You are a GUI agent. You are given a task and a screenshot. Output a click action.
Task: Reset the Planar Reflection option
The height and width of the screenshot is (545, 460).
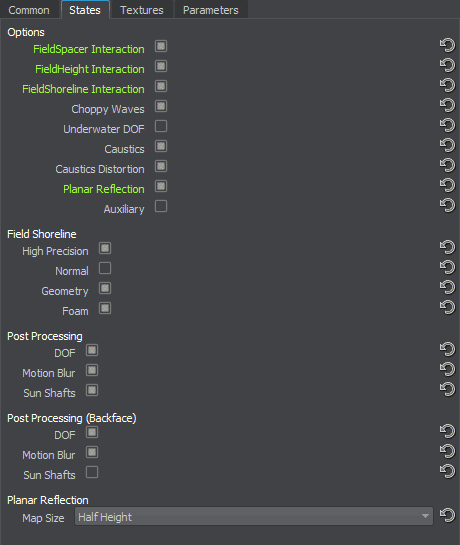447,185
